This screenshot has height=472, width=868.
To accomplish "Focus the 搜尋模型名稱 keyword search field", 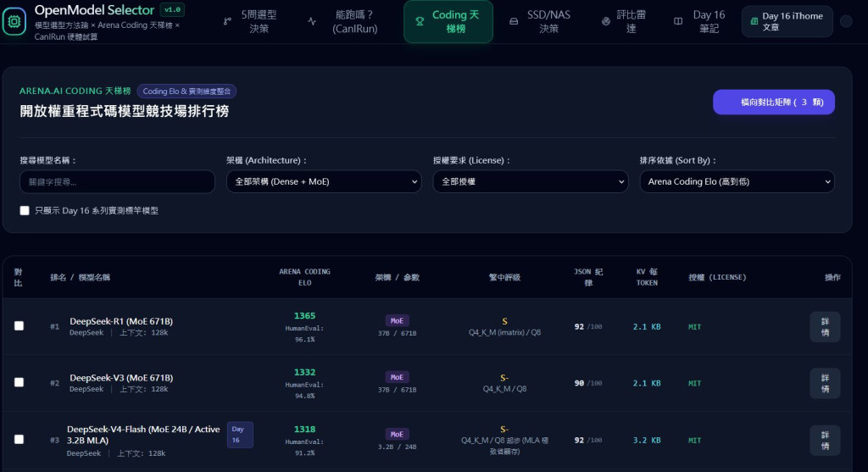I will pyautogui.click(x=117, y=181).
